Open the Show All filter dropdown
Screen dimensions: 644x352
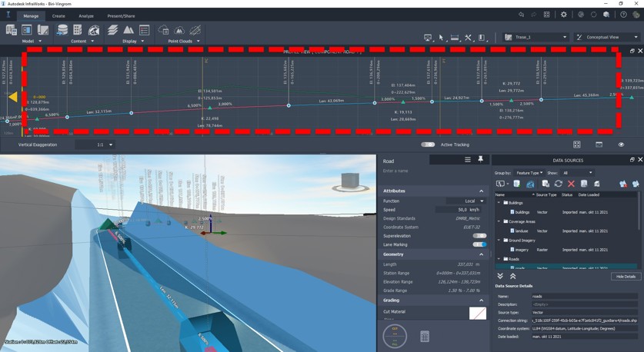coord(578,173)
